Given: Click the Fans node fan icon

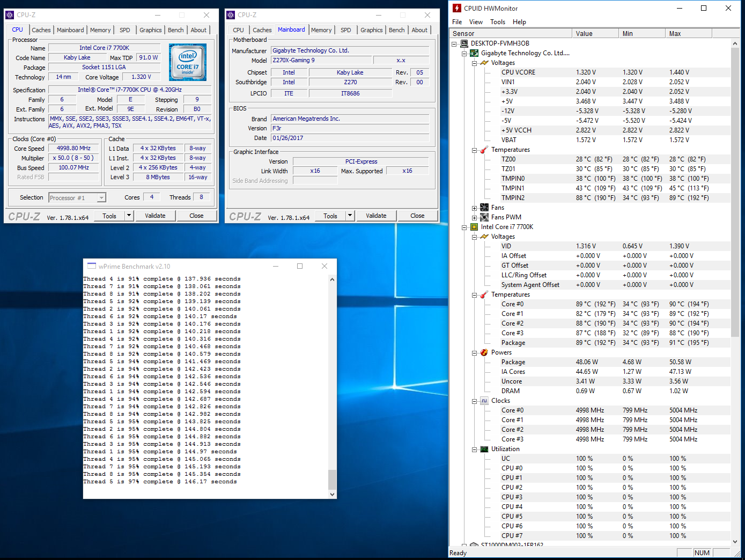Looking at the screenshot, I should [484, 208].
